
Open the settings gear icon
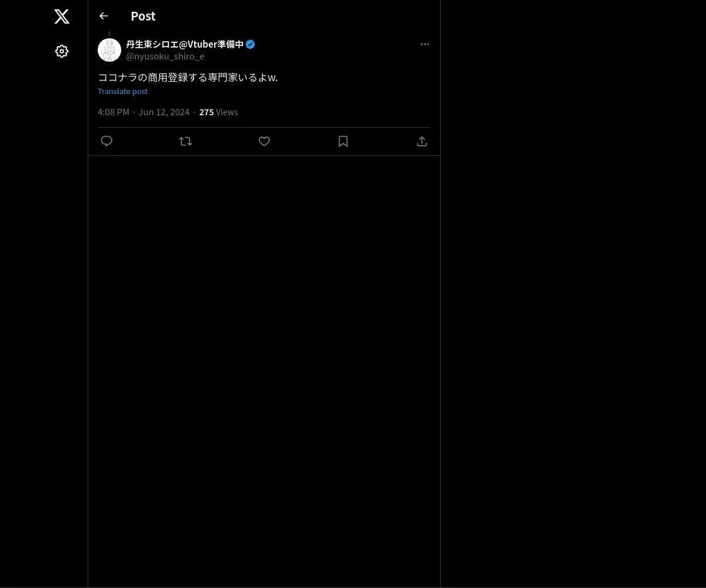[62, 52]
